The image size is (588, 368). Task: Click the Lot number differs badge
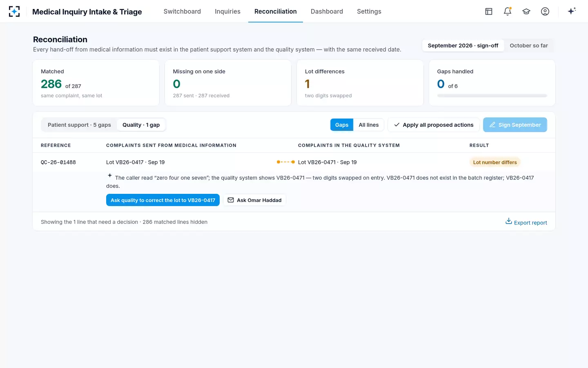495,162
